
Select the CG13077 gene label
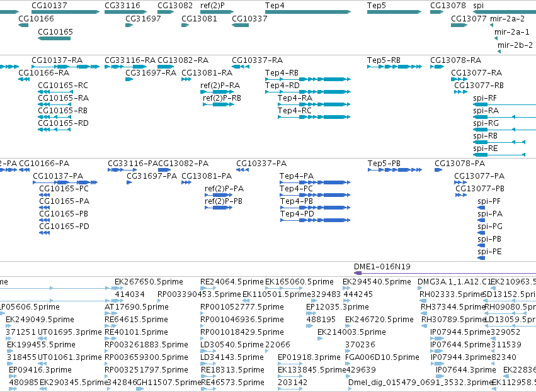469,18
